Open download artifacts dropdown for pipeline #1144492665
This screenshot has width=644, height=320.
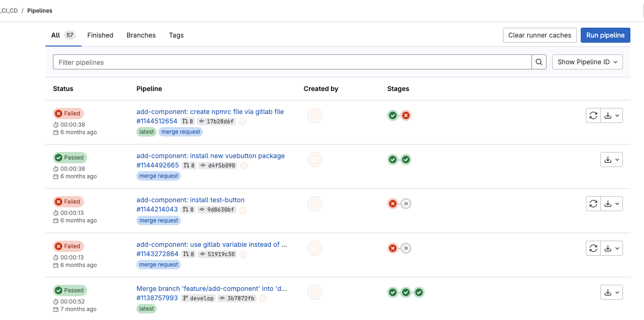[x=612, y=160]
